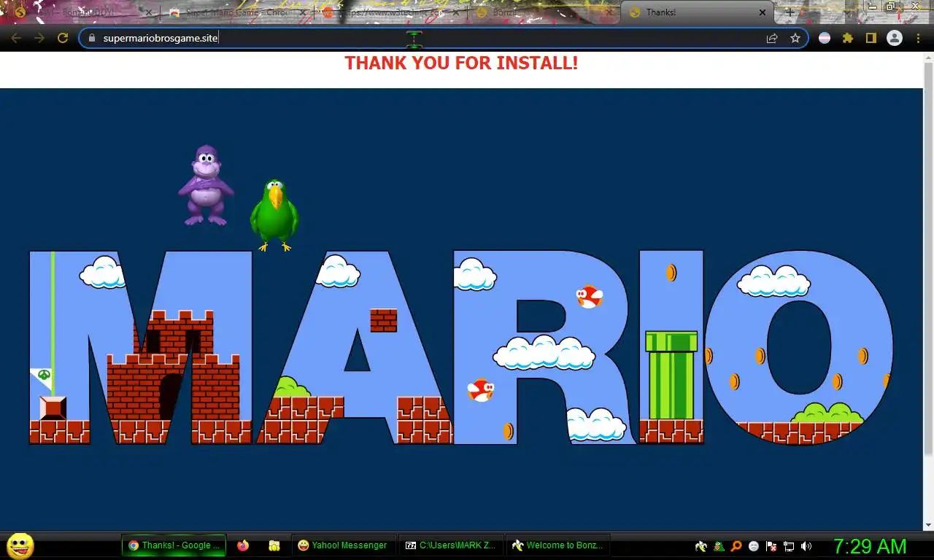Open the Chrome side panel icon

pos(871,38)
